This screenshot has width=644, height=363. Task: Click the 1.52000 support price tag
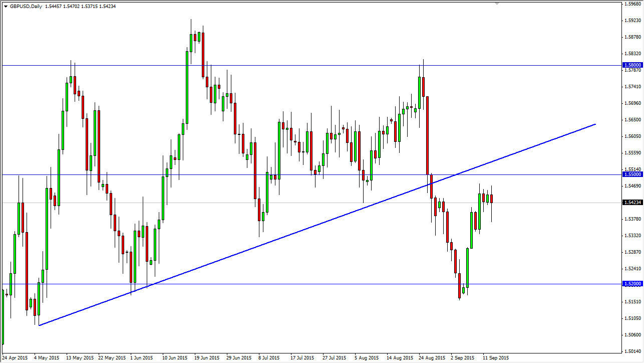pyautogui.click(x=631, y=284)
